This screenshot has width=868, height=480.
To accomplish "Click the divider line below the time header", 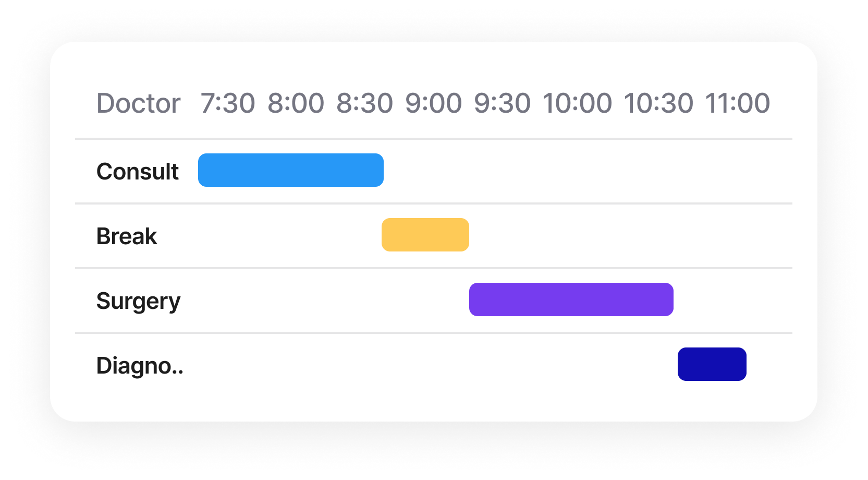I will pyautogui.click(x=433, y=139).
